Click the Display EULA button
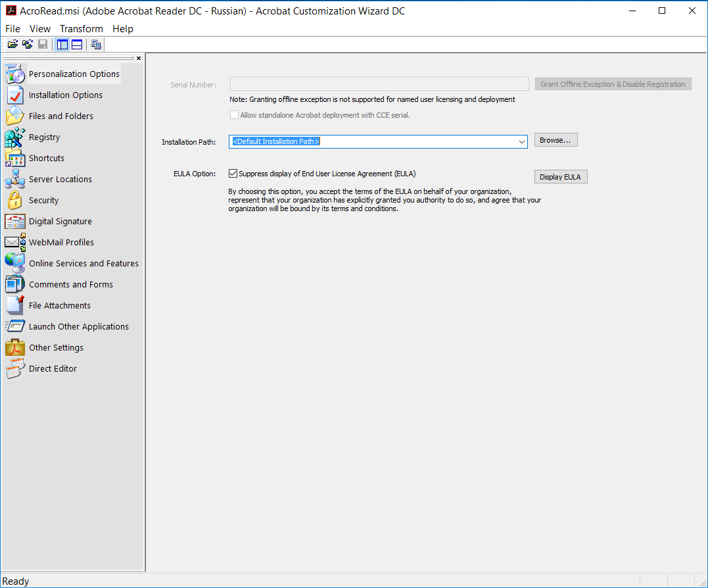The width and height of the screenshot is (708, 588). pyautogui.click(x=561, y=177)
